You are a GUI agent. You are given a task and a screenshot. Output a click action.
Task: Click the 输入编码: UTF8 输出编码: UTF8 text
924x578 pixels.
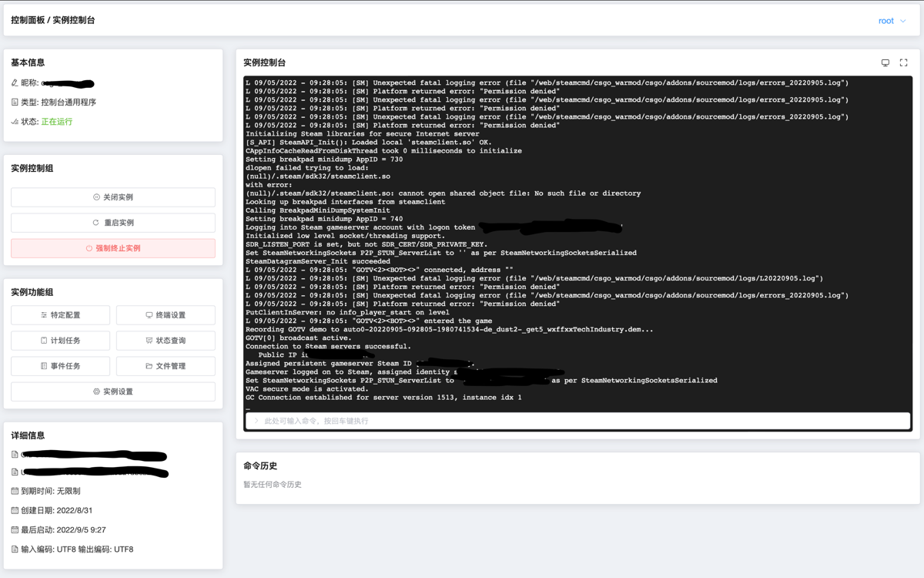coord(77,549)
